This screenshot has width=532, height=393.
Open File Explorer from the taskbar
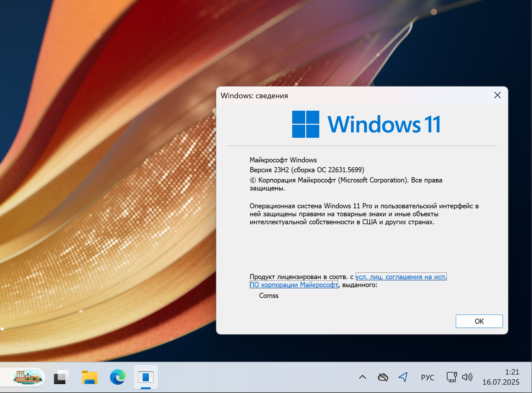pyautogui.click(x=89, y=377)
